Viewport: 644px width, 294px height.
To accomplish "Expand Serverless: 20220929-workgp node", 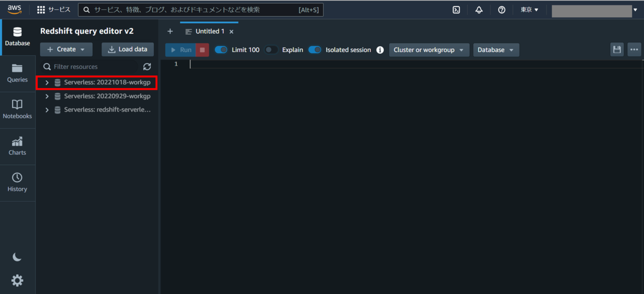I will coord(47,96).
